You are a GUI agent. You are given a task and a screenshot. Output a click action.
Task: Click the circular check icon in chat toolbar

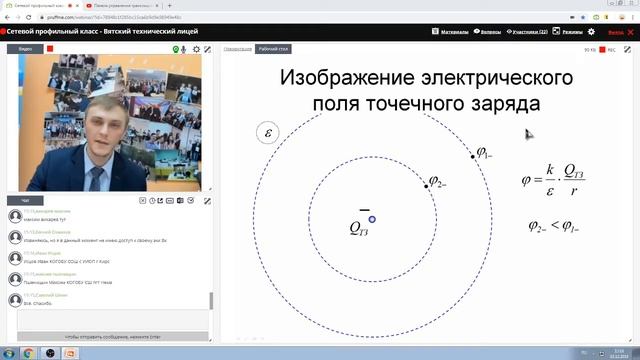coord(191,200)
